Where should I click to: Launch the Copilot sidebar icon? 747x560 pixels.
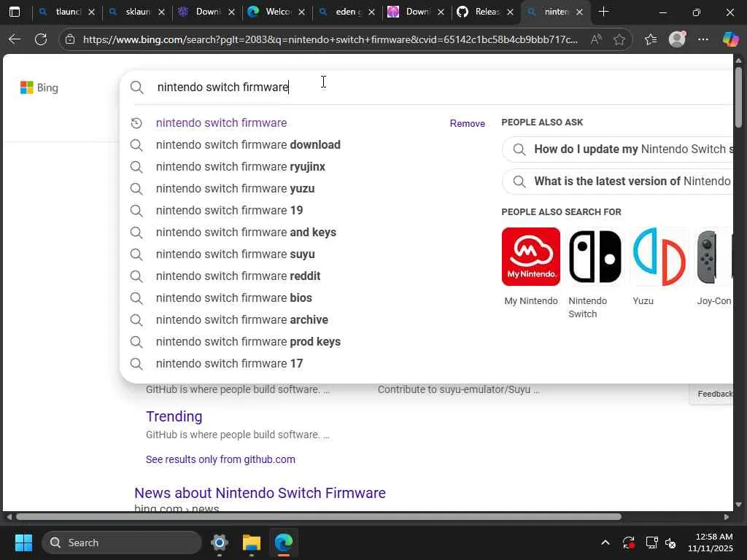(x=730, y=39)
